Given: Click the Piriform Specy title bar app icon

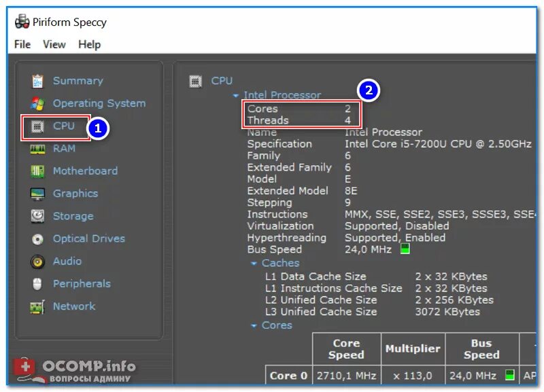Looking at the screenshot, I should 22,22.
